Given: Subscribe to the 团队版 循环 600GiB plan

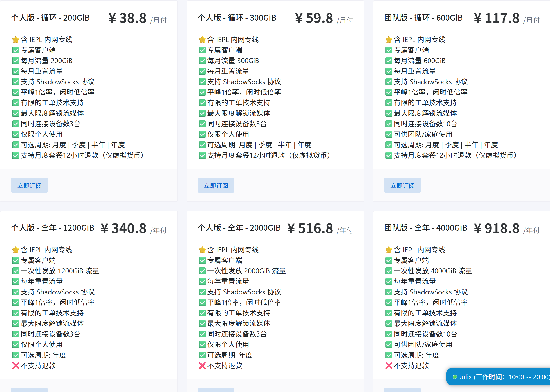Looking at the screenshot, I should [x=402, y=185].
